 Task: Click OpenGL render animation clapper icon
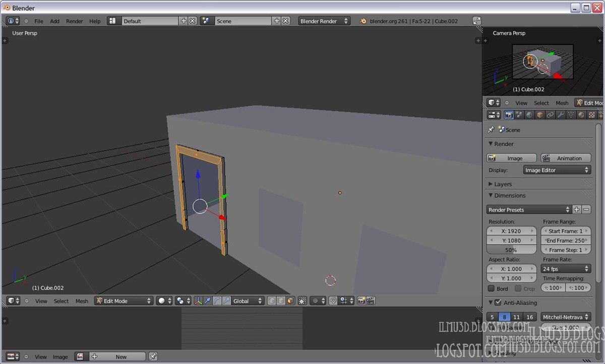pyautogui.click(x=371, y=301)
